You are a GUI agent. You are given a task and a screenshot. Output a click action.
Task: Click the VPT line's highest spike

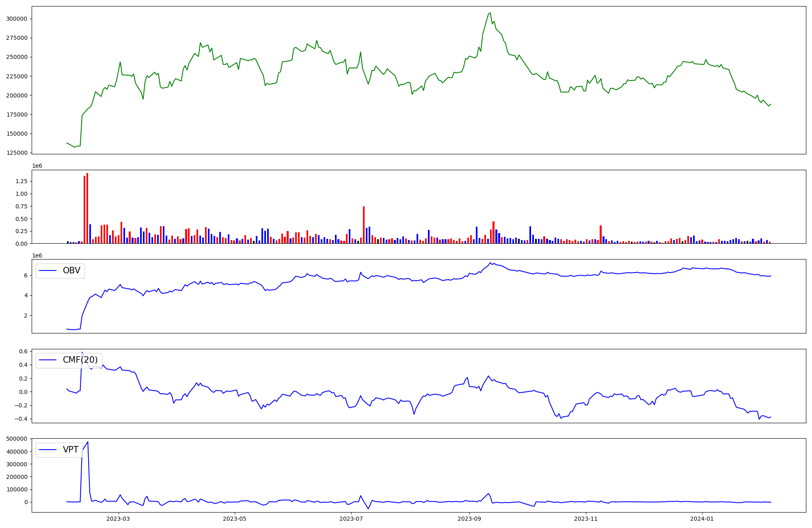[88, 442]
